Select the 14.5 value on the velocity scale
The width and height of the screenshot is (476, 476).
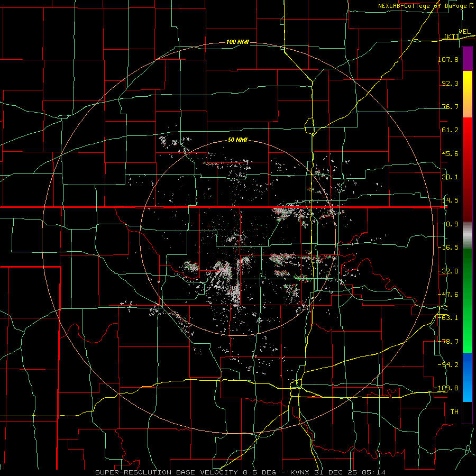tap(450, 200)
